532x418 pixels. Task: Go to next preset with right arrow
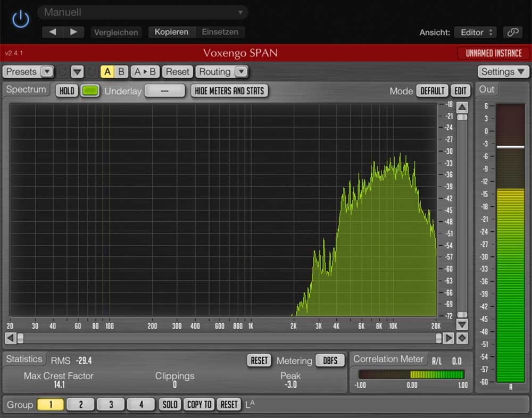click(x=73, y=32)
